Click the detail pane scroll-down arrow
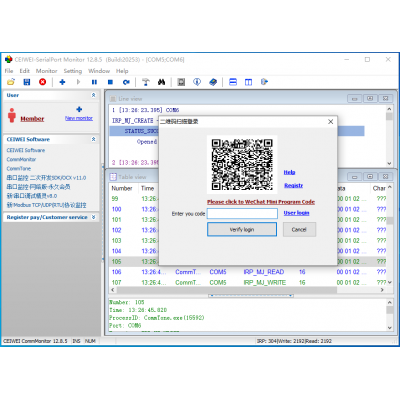The height and width of the screenshot is (400, 400). click(x=389, y=328)
